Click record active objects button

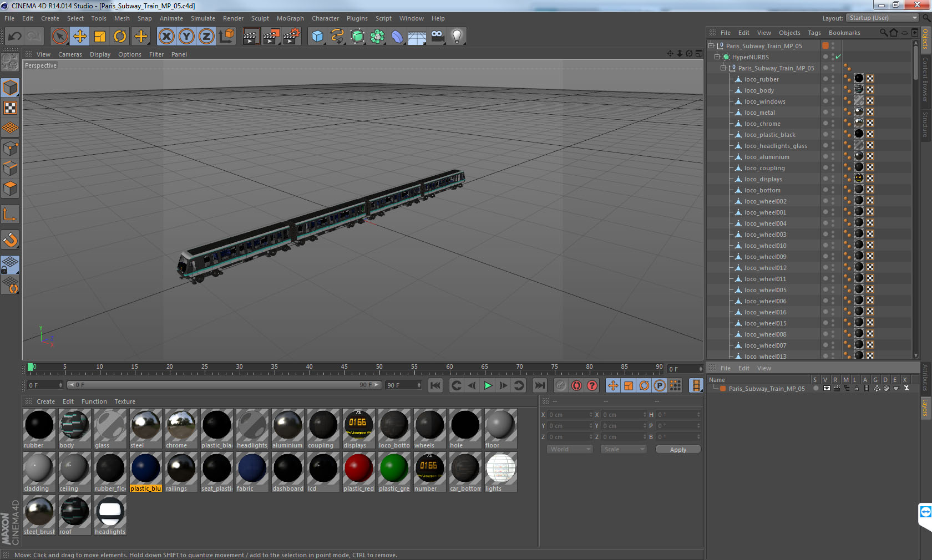(x=561, y=385)
